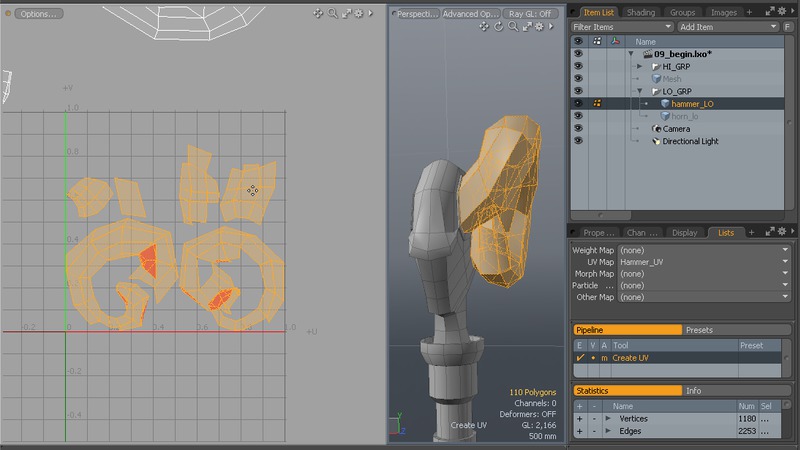Open 3D viewport gear settings
Viewport: 800px width, 450px height.
537,28
